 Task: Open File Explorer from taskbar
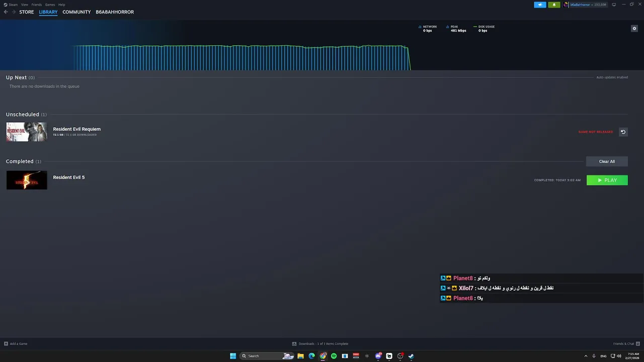(x=300, y=356)
